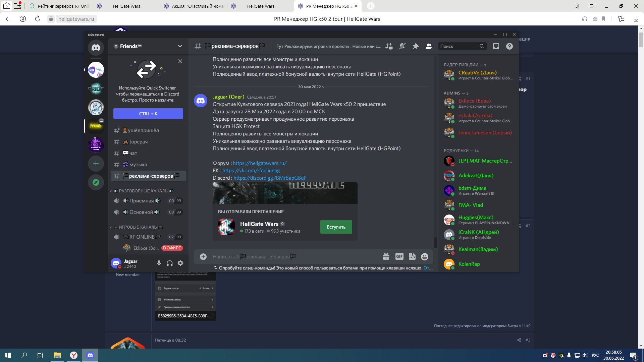This screenshot has height=362, width=644.
Task: Open Explore Public Servers compass icon
Action: (x=96, y=182)
